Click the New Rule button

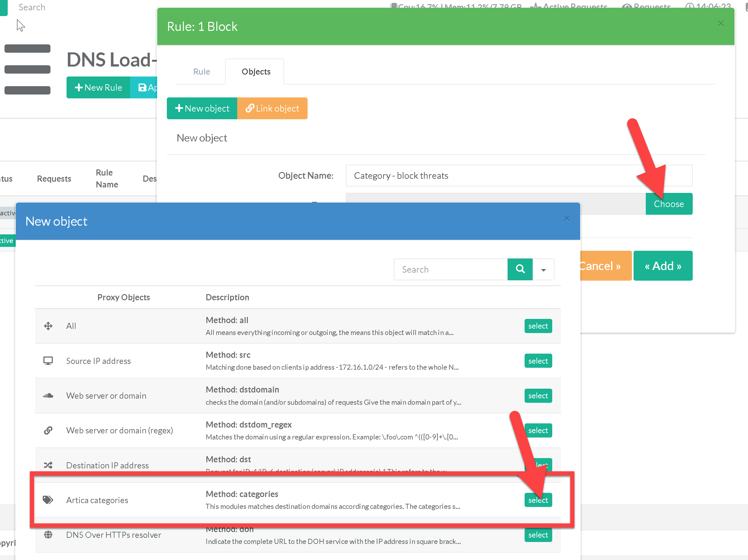(x=98, y=87)
